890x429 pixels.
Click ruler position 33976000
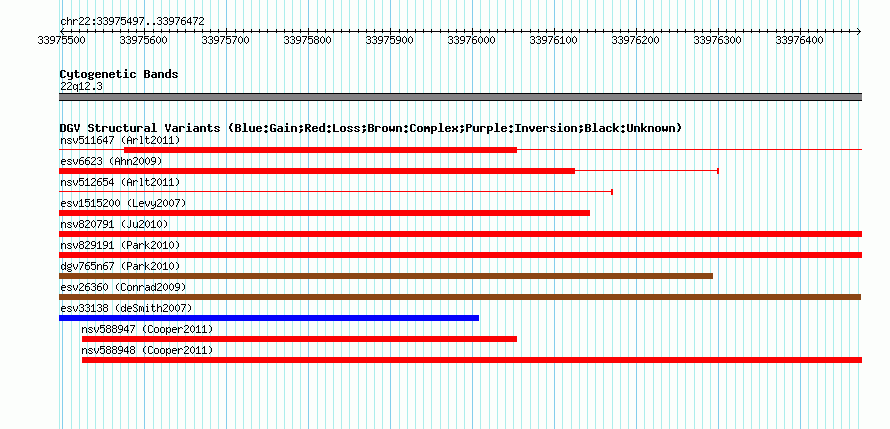[472, 40]
